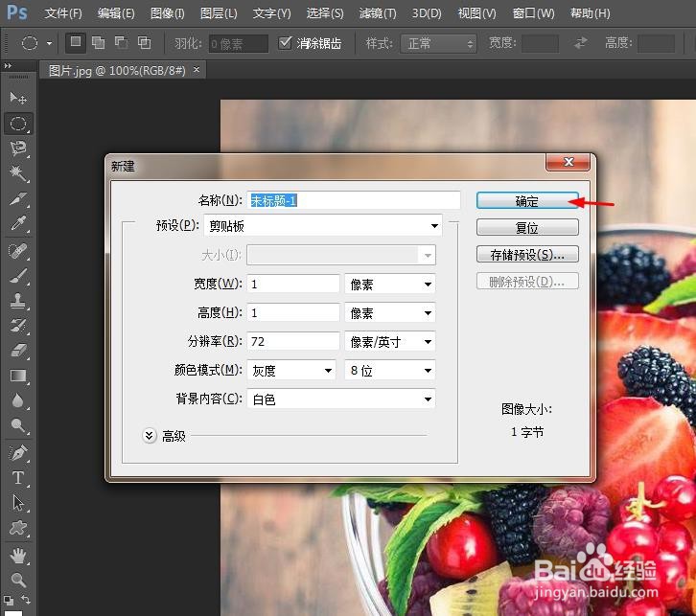
Task: Select the Pen tool
Action: coord(18,453)
